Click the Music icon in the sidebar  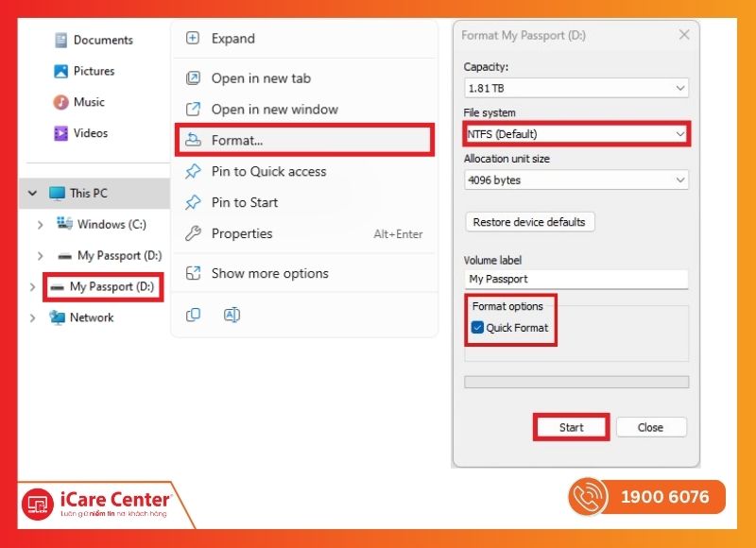click(60, 102)
